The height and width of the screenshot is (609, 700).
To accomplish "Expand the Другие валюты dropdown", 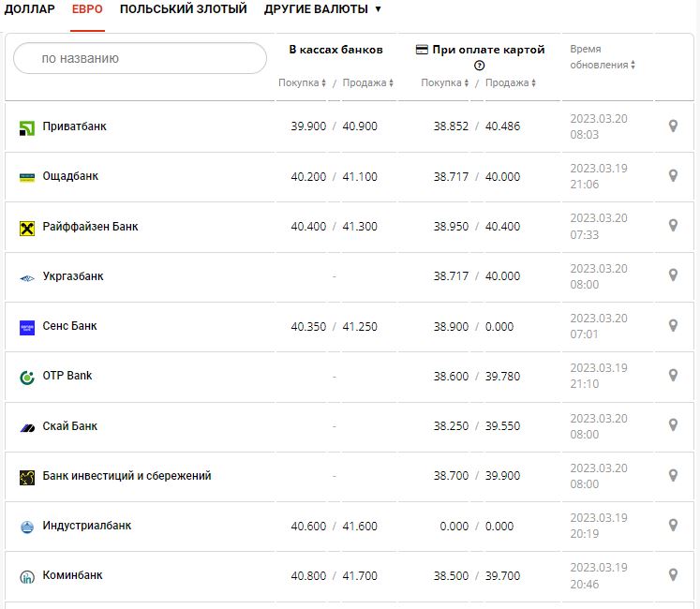I will [322, 9].
